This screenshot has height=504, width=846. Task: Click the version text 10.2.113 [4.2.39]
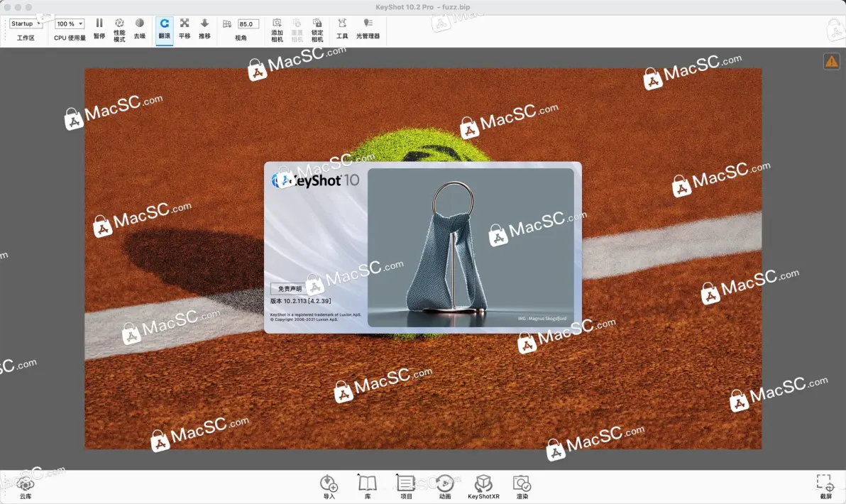click(300, 301)
